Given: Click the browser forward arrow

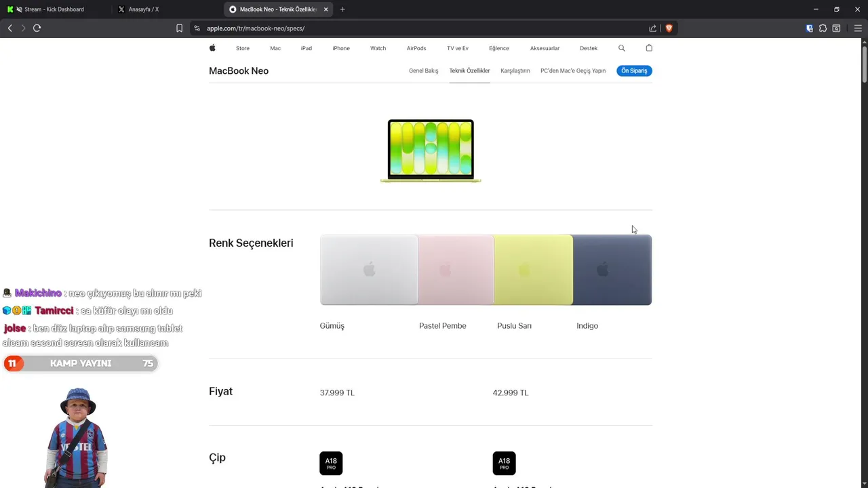Looking at the screenshot, I should tap(23, 28).
